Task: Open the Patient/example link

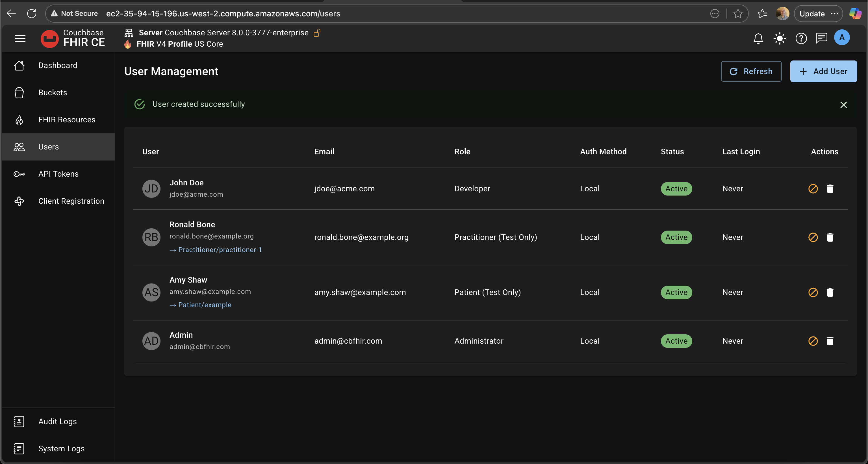Action: click(205, 305)
